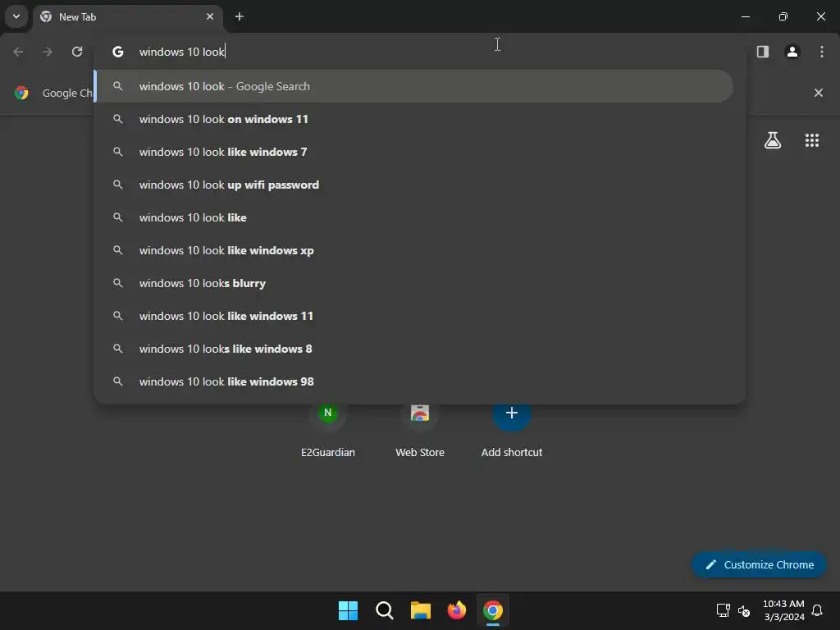Go forward with the forward arrow

[48, 52]
